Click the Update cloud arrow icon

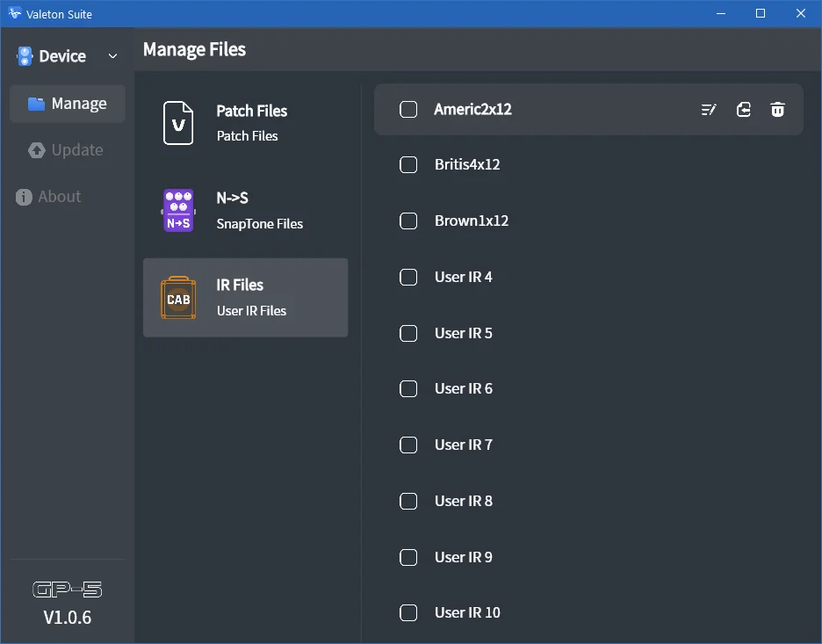pos(37,150)
